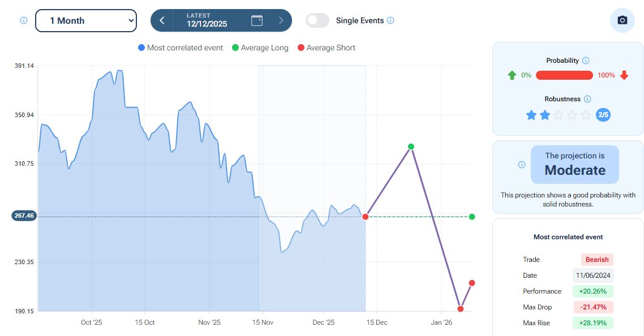Screen dimensions: 644x336
Task: Click the green peak point on the projection
Action: [411, 147]
